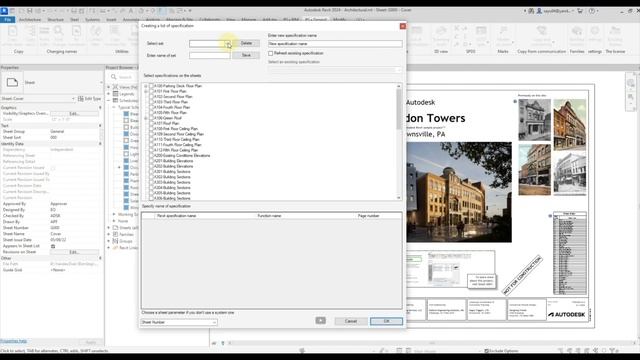The width and height of the screenshot is (640, 360).
Task: Expand the A101 First Floor Plan node
Action: pyautogui.click(x=146, y=91)
